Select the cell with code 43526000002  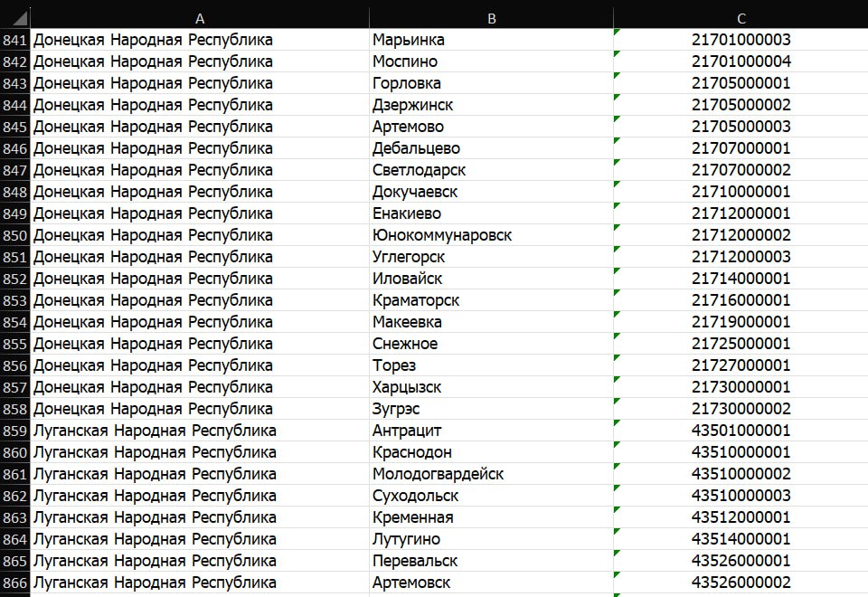coord(741,583)
